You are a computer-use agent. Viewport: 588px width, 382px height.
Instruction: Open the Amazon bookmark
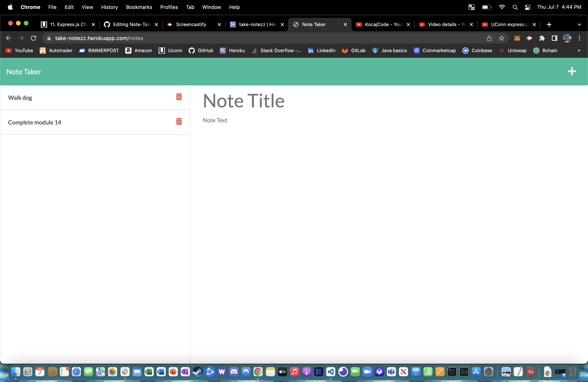pos(139,50)
